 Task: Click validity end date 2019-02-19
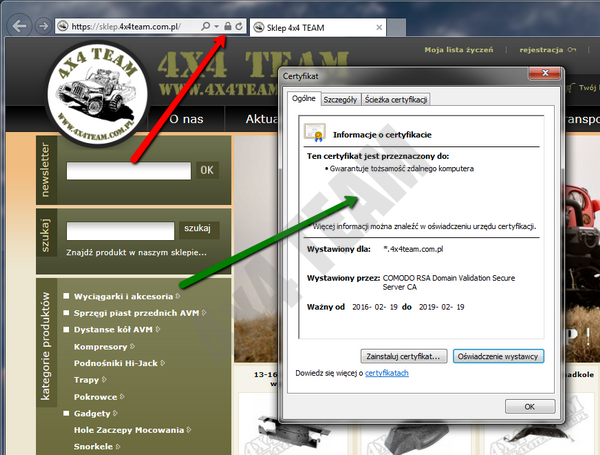(442, 307)
